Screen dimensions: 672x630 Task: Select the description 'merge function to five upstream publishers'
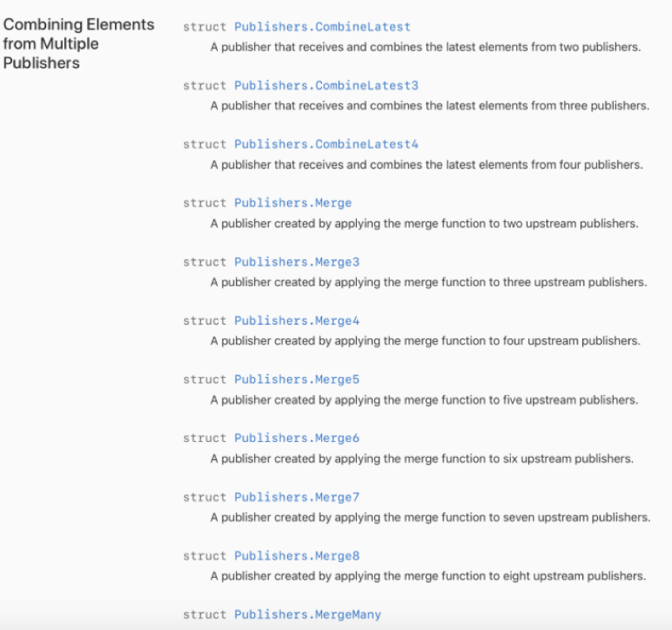coord(424,400)
